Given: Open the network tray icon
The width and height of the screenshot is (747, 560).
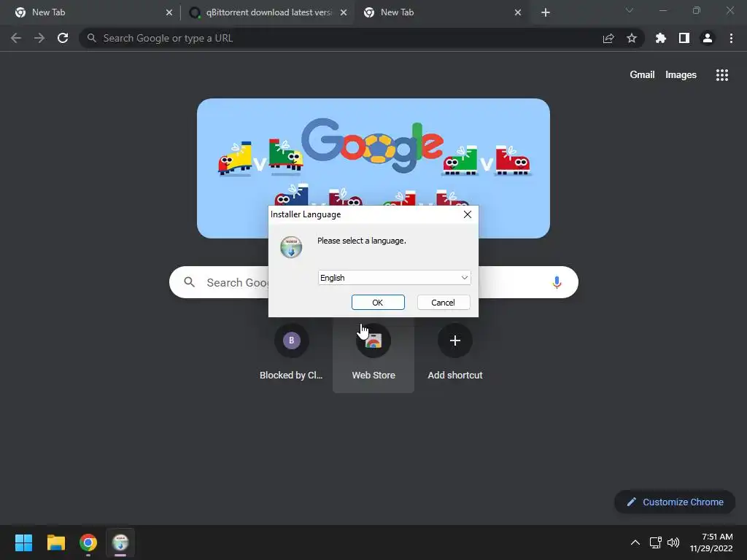Looking at the screenshot, I should tap(656, 542).
